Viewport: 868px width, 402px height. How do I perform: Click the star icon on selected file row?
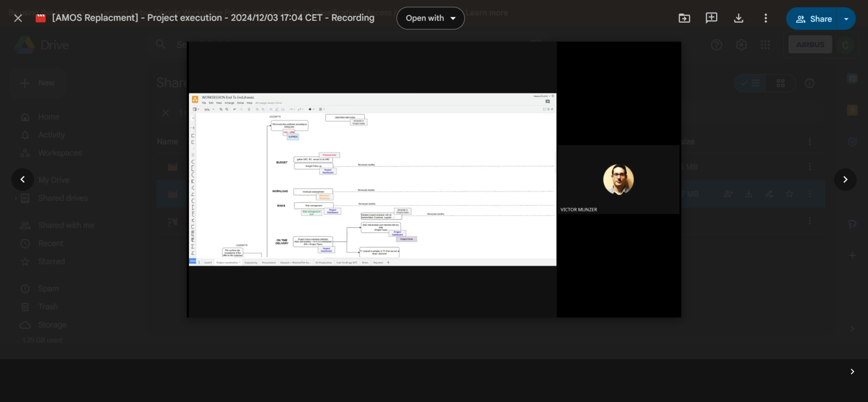(x=790, y=194)
